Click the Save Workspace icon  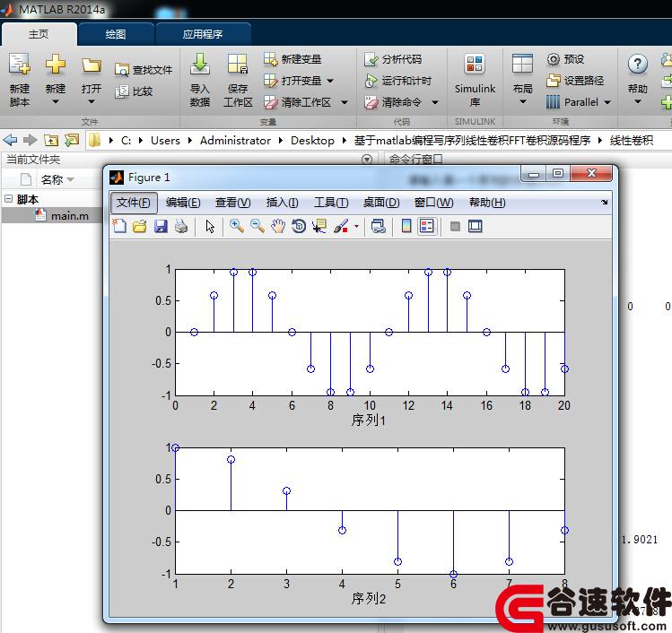point(238,65)
